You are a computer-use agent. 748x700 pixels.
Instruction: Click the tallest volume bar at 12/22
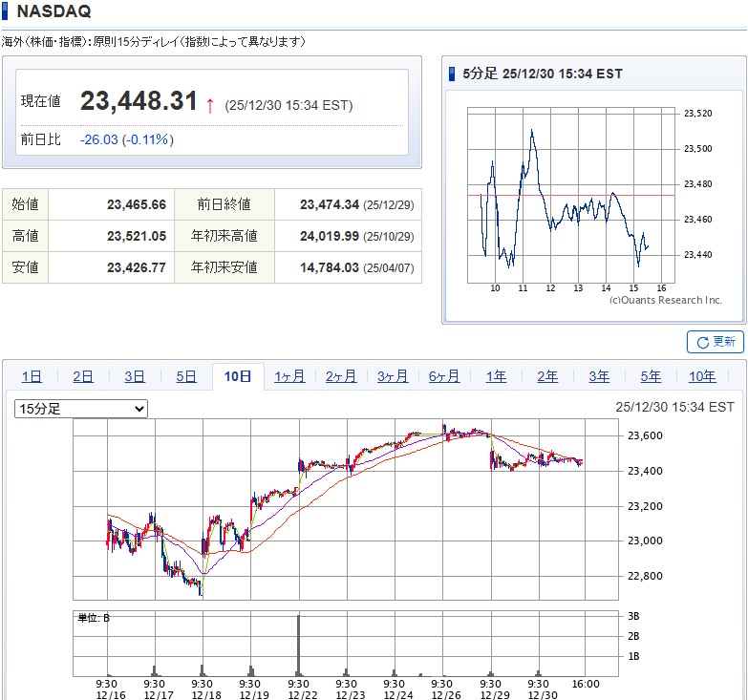click(299, 645)
